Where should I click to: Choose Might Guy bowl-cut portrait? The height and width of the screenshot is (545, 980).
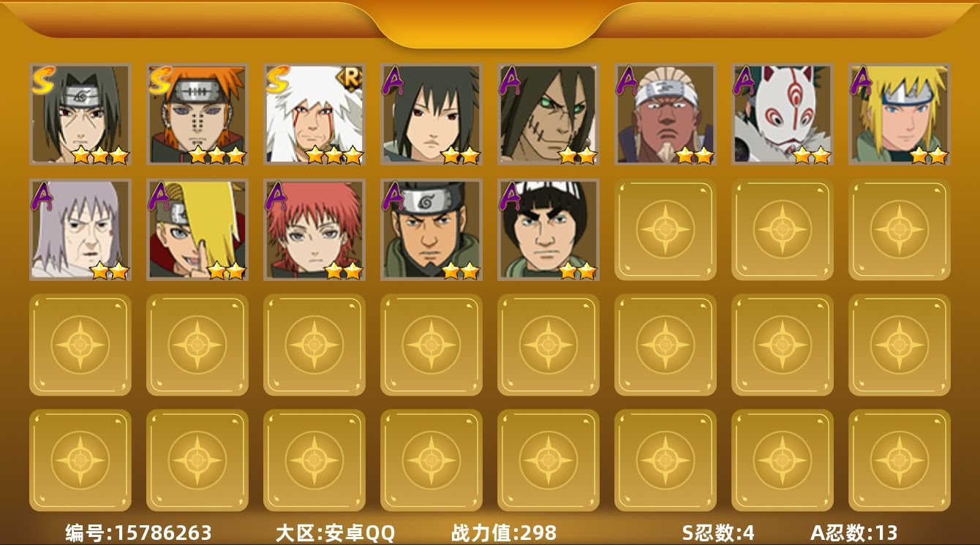tap(549, 230)
